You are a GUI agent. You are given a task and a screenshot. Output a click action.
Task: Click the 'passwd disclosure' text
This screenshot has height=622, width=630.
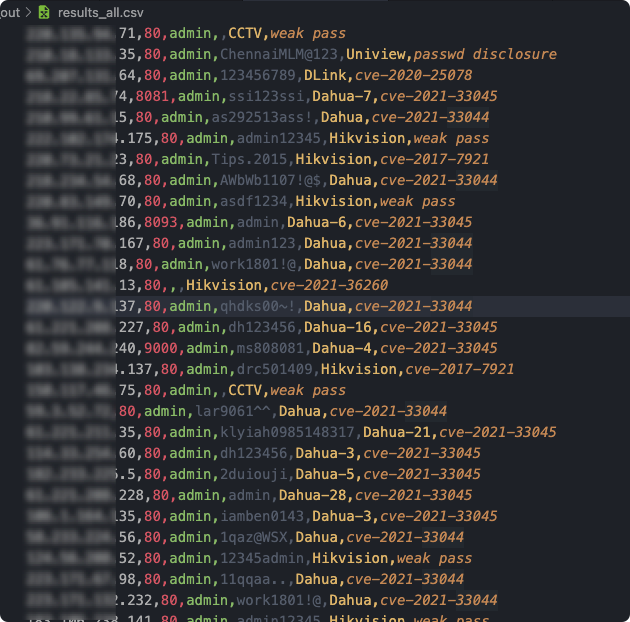(x=485, y=54)
